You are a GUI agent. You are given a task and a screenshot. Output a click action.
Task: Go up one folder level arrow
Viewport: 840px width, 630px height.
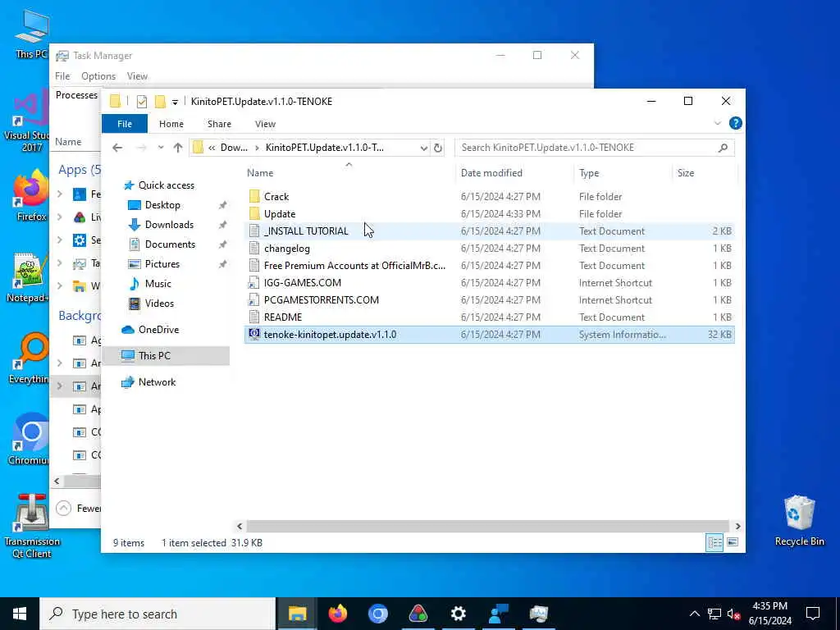pyautogui.click(x=178, y=148)
